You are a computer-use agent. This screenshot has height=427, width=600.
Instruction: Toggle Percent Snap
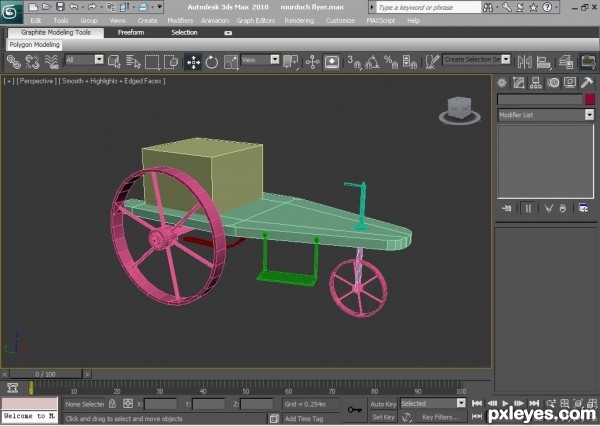tap(391, 62)
